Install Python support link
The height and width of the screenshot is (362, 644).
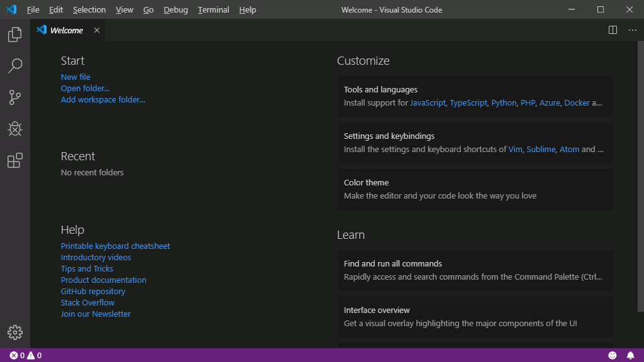click(x=504, y=103)
